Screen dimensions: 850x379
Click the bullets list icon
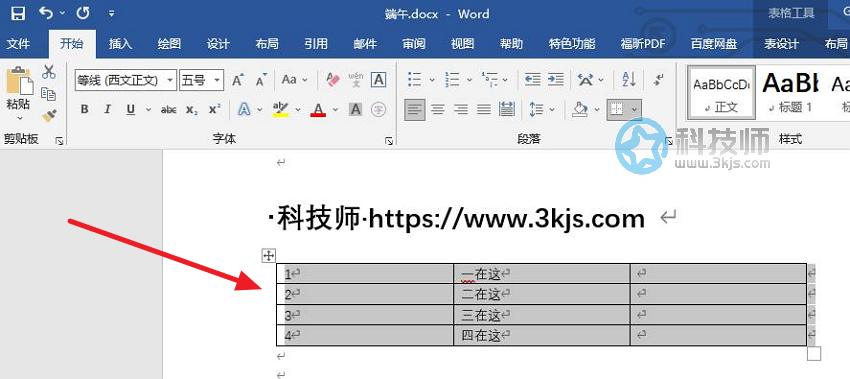[415, 80]
